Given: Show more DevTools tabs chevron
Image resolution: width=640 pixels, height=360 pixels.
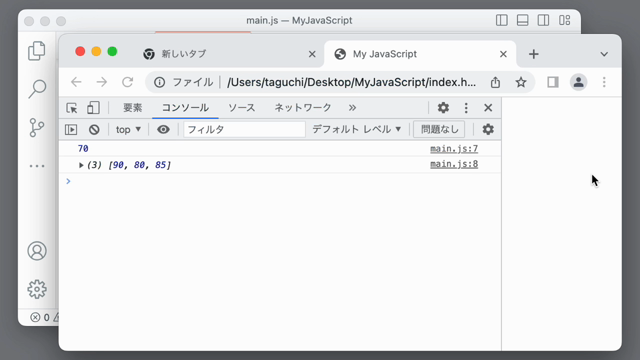Looking at the screenshot, I should click(352, 108).
